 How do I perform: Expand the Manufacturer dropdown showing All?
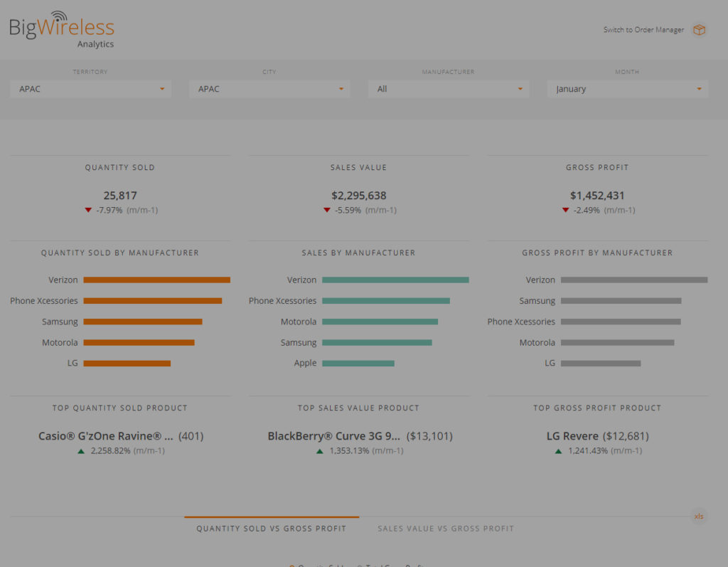[x=449, y=89]
